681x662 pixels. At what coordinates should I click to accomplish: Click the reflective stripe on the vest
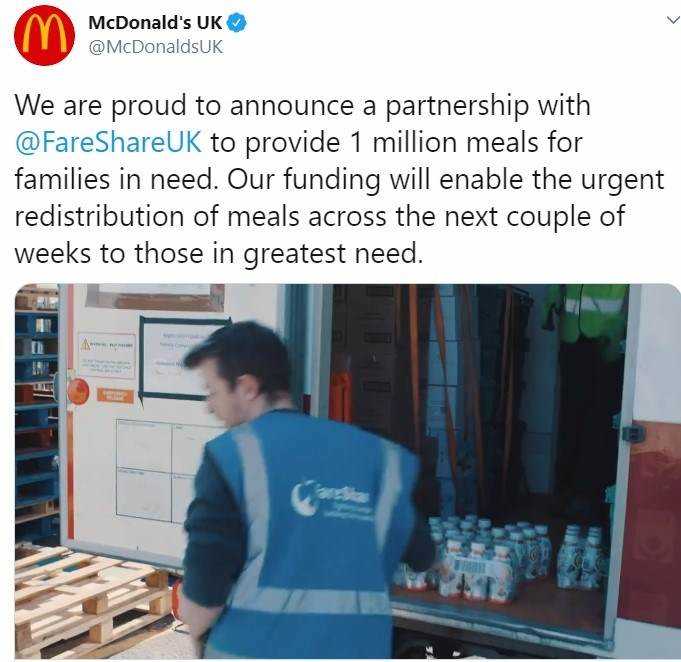click(x=252, y=491)
